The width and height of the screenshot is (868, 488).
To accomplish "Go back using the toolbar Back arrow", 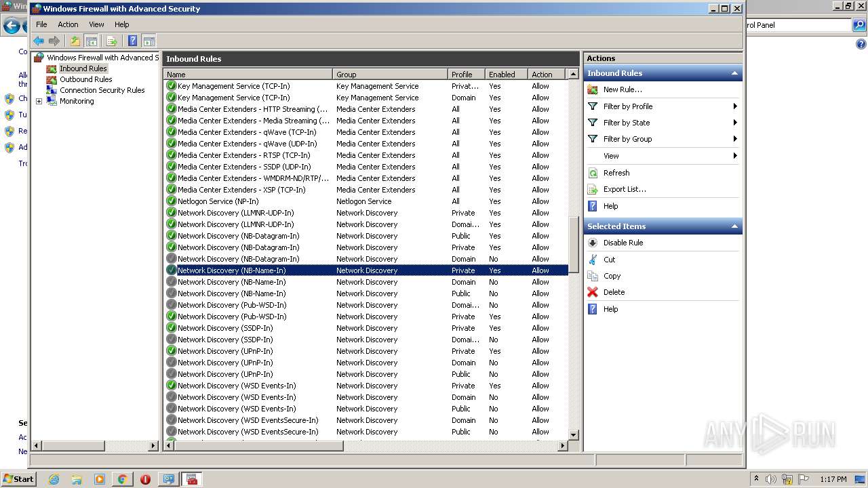I will 39,41.
